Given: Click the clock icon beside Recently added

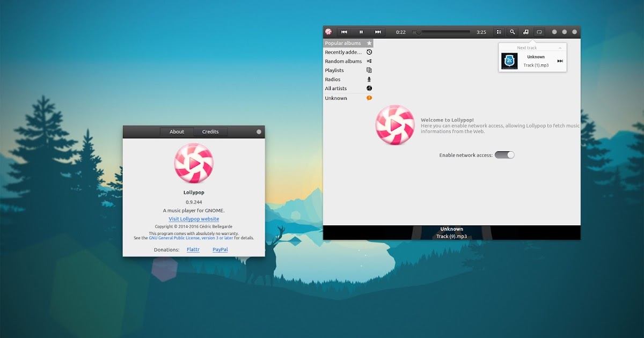Looking at the screenshot, I should 369,52.
